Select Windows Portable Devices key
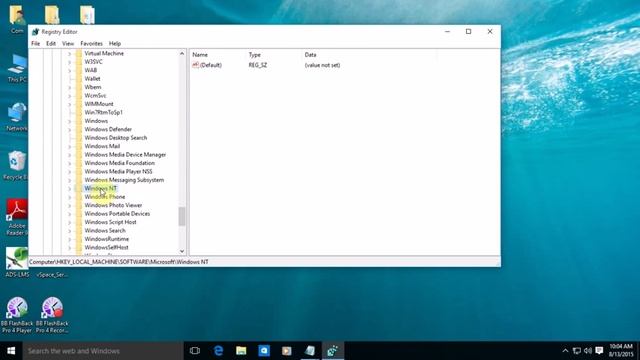 click(117, 214)
